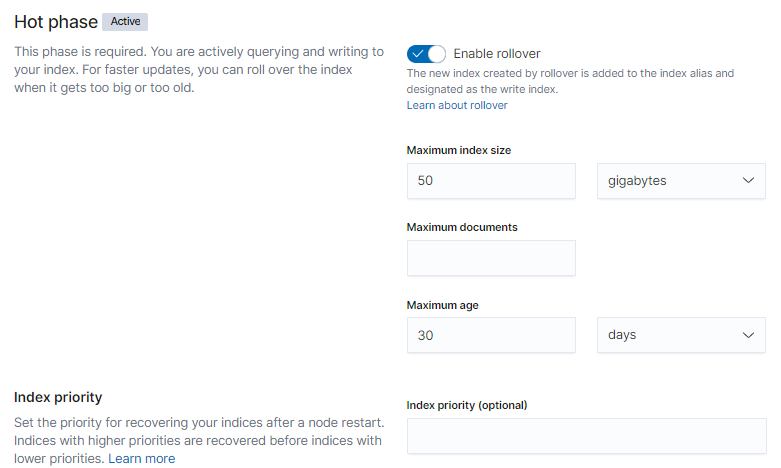Open the days unit dropdown

pos(680,335)
